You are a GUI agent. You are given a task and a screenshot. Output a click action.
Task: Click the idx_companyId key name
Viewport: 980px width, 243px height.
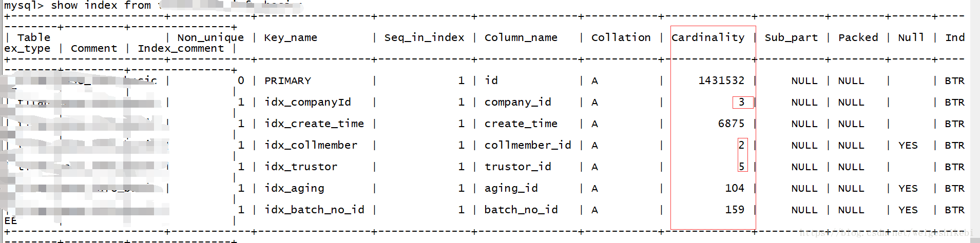click(308, 102)
